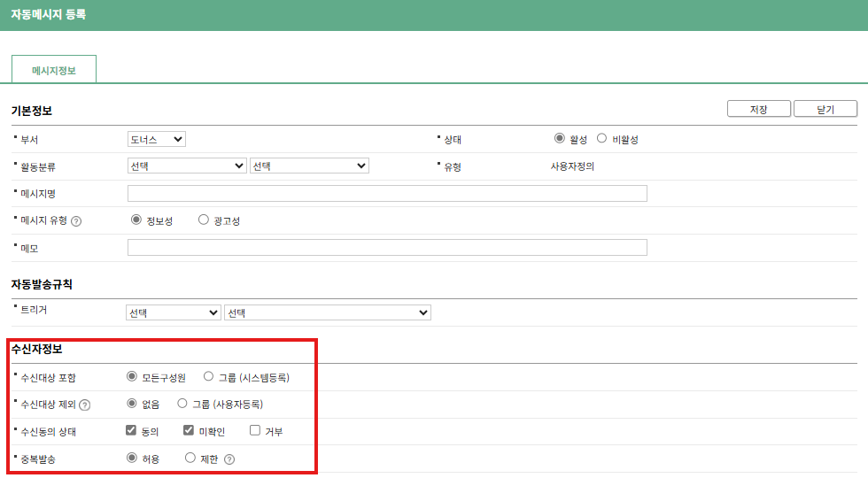Click the 기본정보 section heading
868x478 pixels.
coord(32,111)
